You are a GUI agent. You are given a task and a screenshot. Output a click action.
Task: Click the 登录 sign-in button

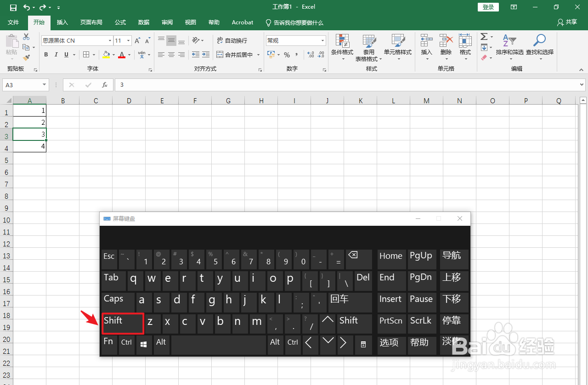(x=488, y=7)
